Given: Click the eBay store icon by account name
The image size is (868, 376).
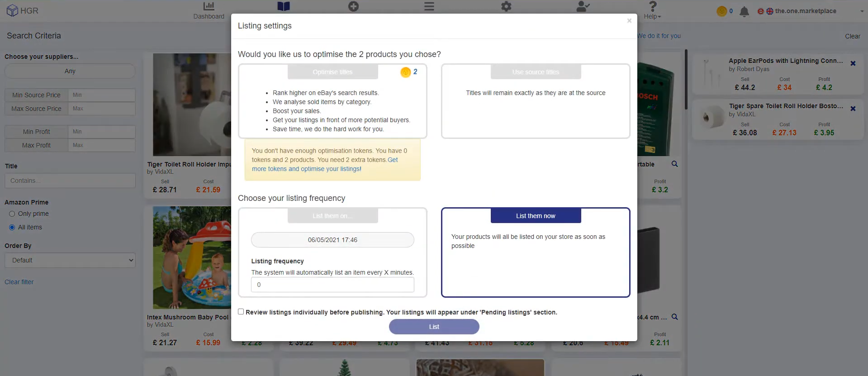Looking at the screenshot, I should click(x=761, y=11).
